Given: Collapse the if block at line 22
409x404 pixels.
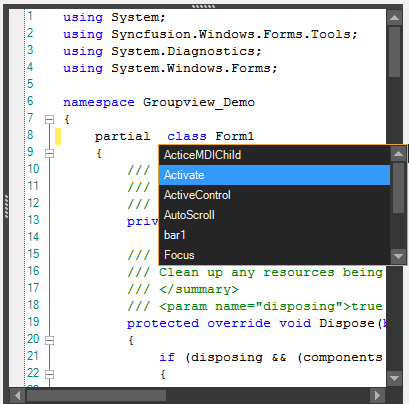Looking at the screenshot, I should click(49, 374).
